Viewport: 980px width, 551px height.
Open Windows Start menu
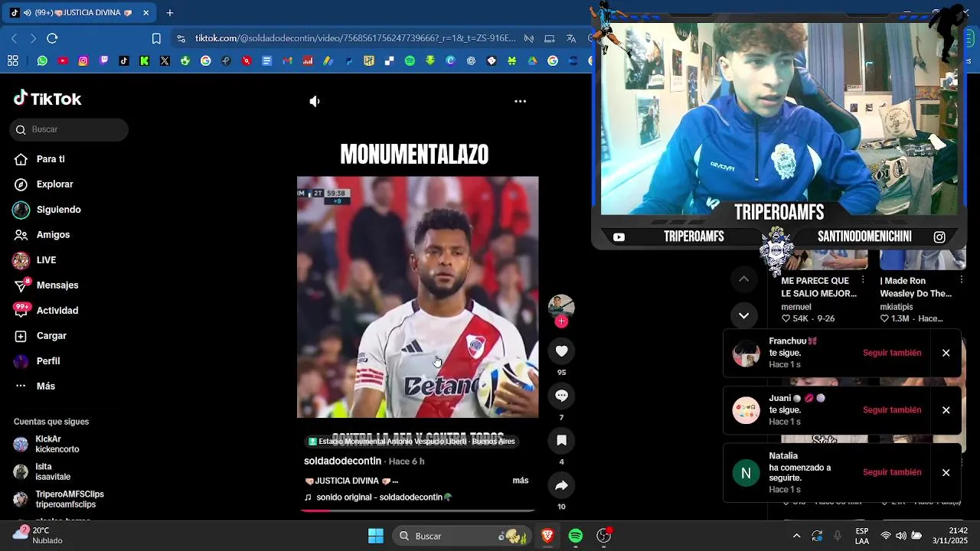coord(376,536)
